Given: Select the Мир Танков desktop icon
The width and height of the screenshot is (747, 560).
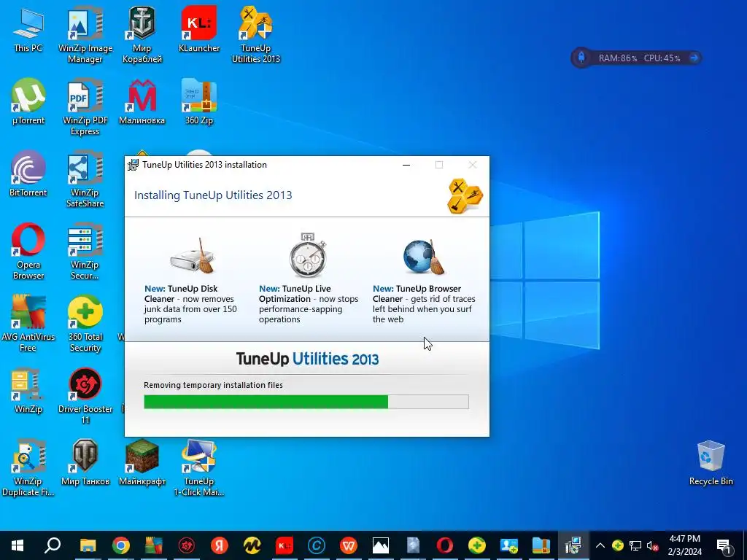Looking at the screenshot, I should (85, 462).
